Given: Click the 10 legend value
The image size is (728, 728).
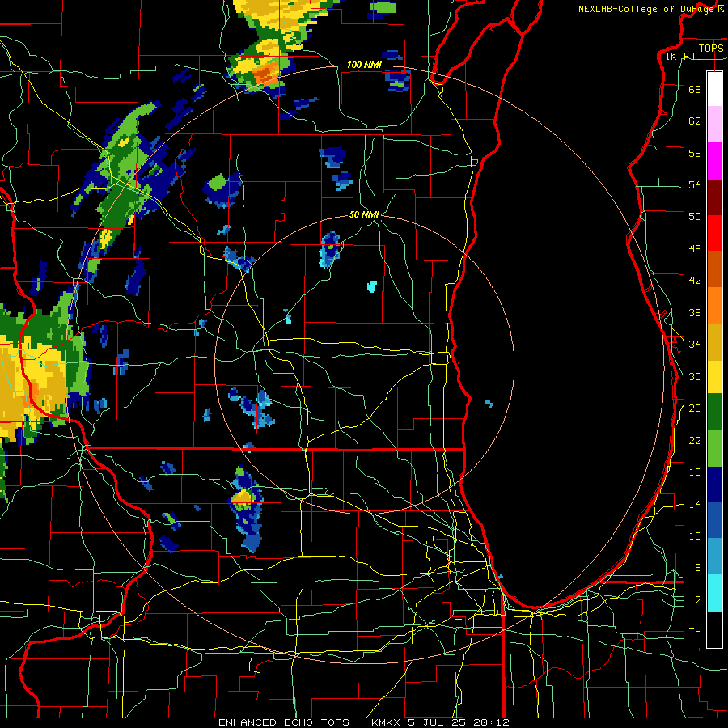Looking at the screenshot, I should click(x=695, y=535).
